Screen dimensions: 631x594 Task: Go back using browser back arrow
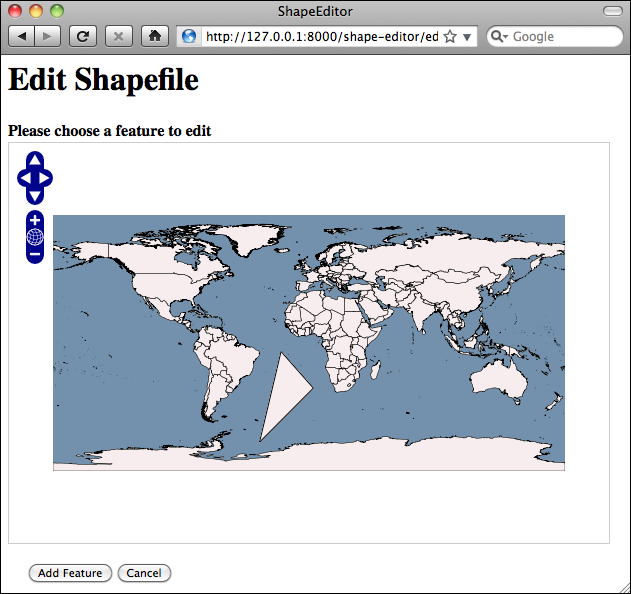[22, 37]
